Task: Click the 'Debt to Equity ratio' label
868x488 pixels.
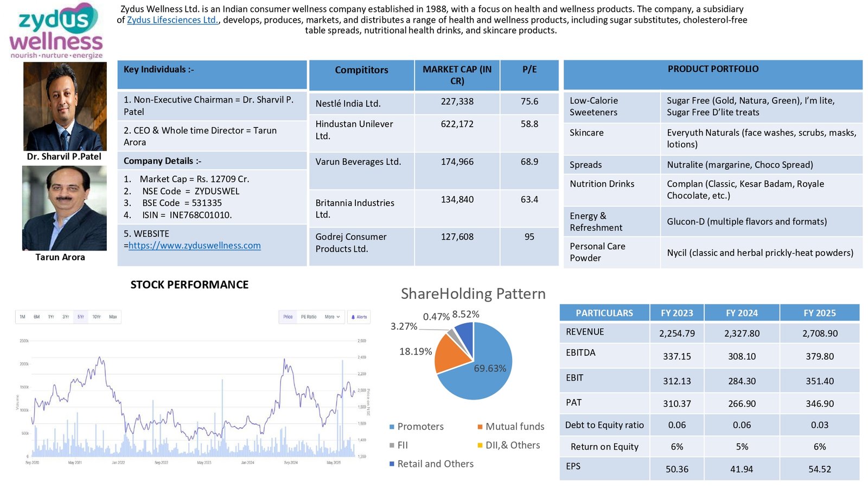Action: point(604,425)
